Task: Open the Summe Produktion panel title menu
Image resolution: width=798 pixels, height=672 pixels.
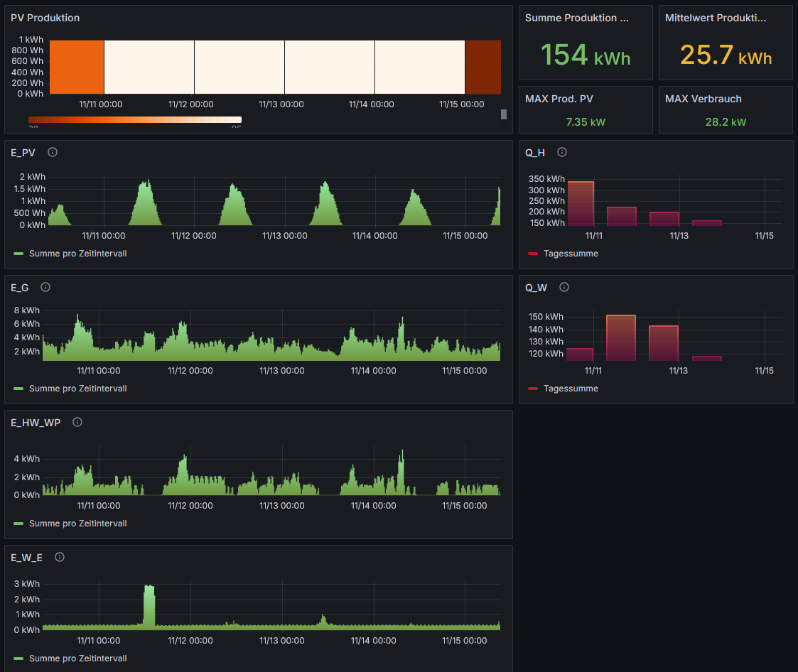Action: point(576,18)
